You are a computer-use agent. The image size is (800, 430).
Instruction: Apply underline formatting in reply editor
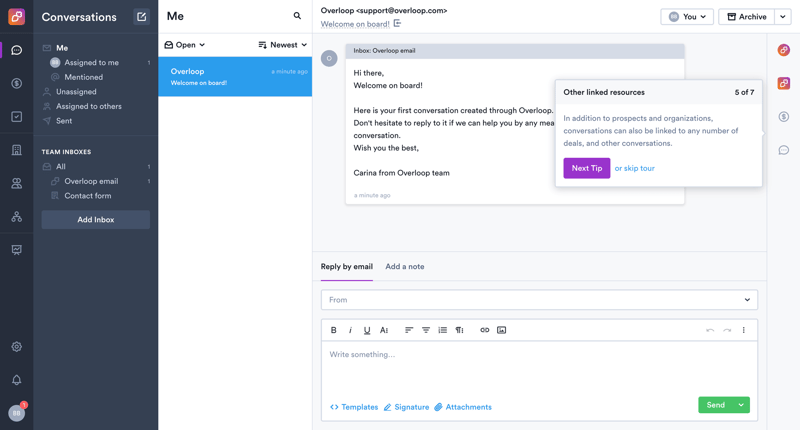click(x=367, y=330)
